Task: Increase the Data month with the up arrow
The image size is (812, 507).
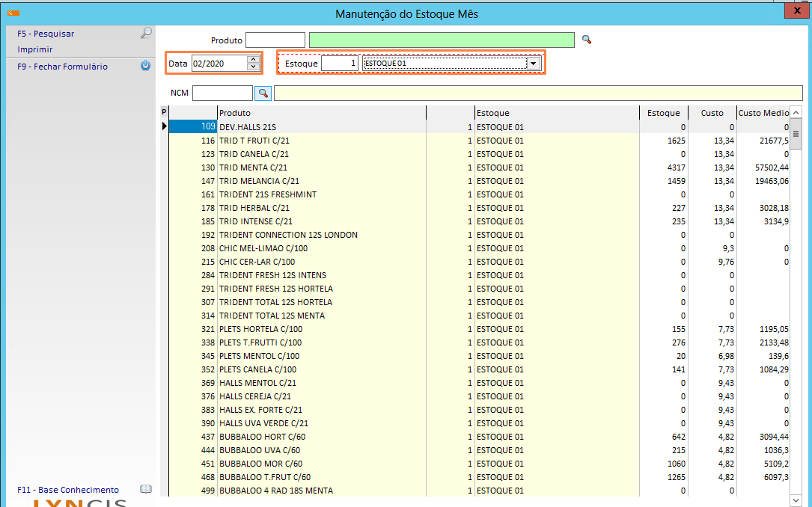Action: pyautogui.click(x=253, y=60)
